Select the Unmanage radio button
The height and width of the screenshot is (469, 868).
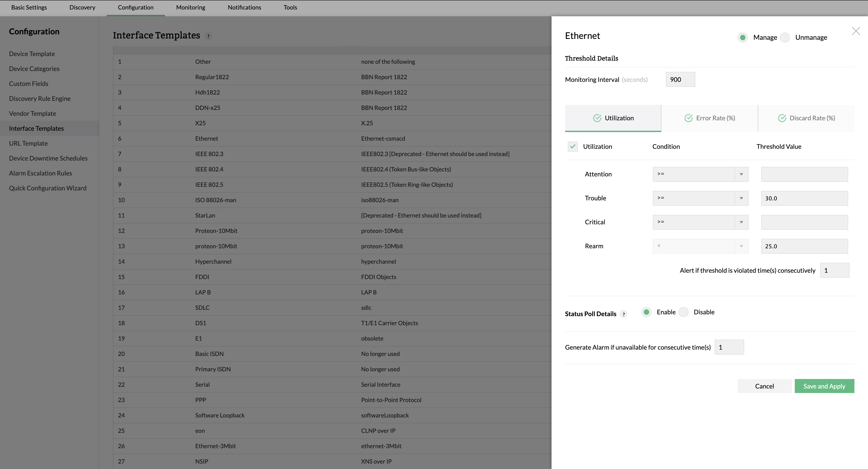click(x=785, y=38)
